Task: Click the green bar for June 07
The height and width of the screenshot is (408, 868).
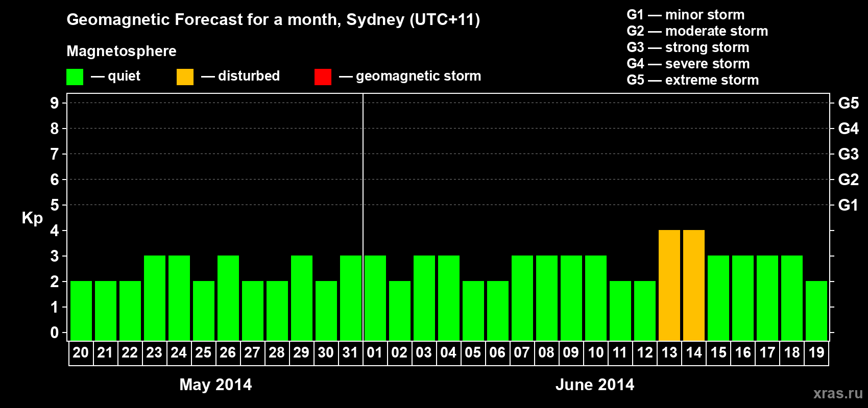Action: click(x=522, y=298)
